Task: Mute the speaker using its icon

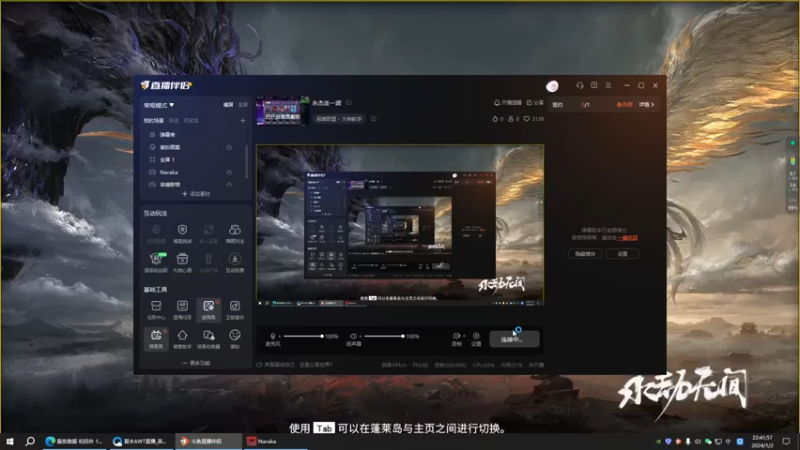Action: pyautogui.click(x=353, y=336)
